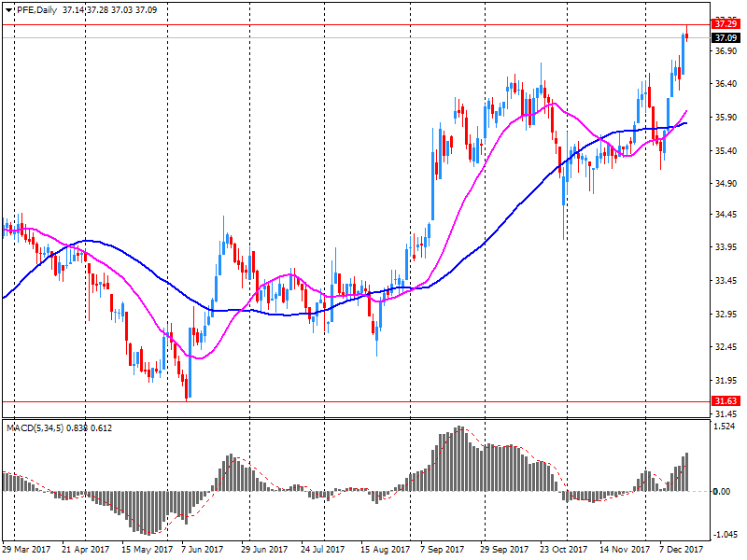Open the chart menu triangle beside PFE,Daily
This screenshot has width=747, height=560.
pos(9,10)
